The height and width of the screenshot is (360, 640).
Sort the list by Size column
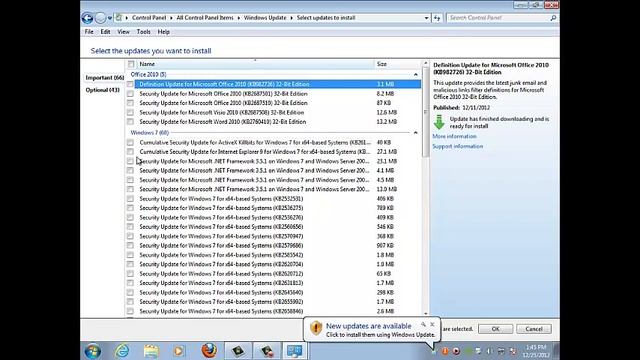click(x=398, y=64)
